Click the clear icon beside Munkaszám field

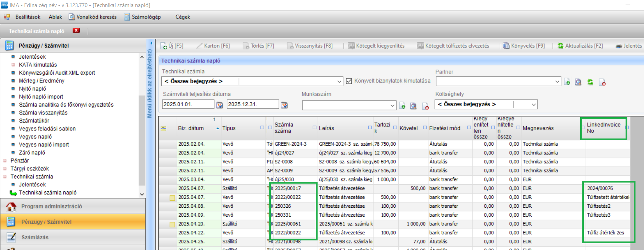click(x=425, y=106)
